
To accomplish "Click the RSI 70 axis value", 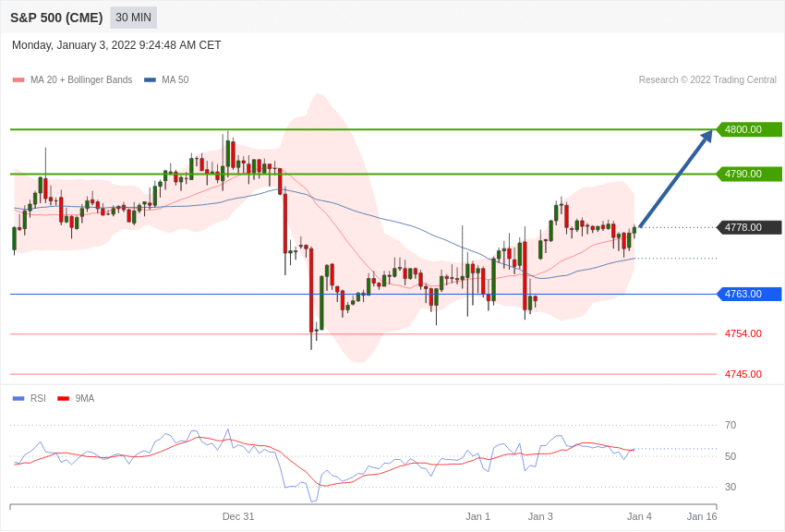I will coord(731,426).
